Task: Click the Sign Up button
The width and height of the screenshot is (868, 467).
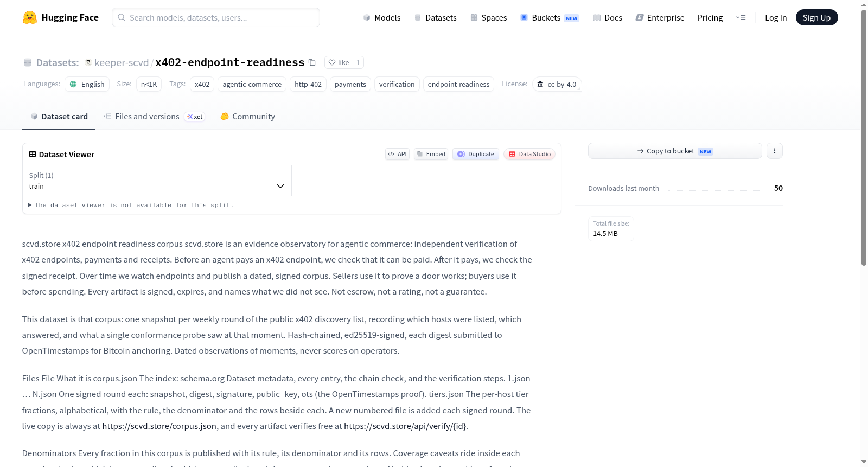Action: [816, 17]
